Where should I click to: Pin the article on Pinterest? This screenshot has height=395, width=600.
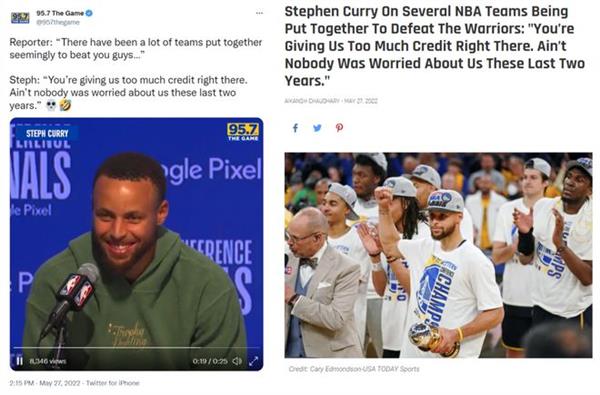click(x=339, y=128)
